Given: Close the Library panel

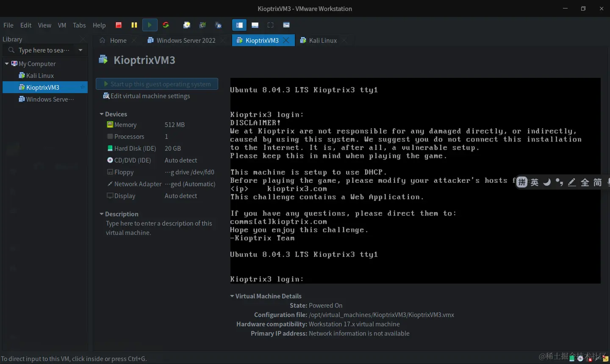Looking at the screenshot, I should tap(83, 39).
